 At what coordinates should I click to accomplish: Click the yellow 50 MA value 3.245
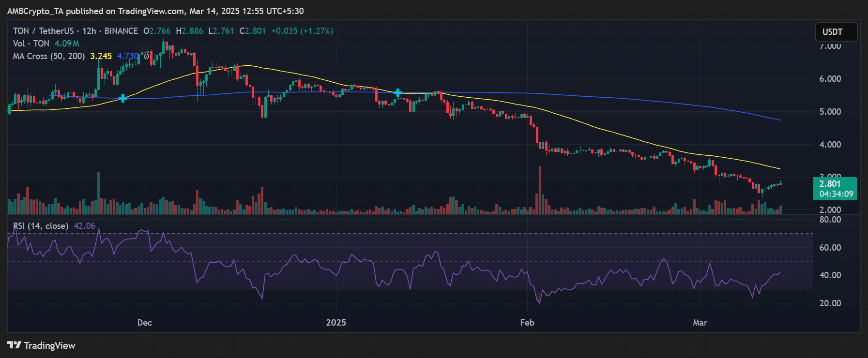point(101,56)
